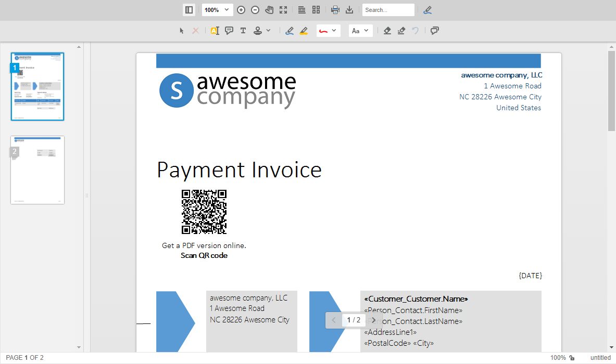Click the lock icon in the status bar
616x364 pixels.
(x=572, y=358)
